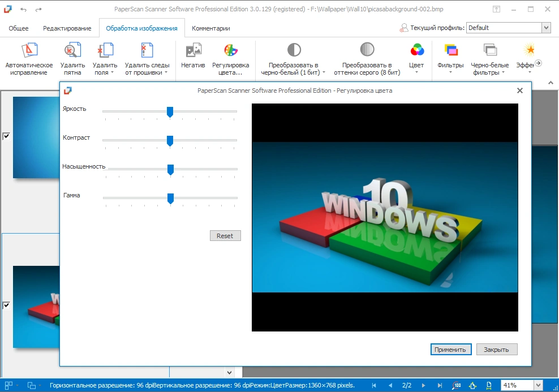Click the ribbon display options icon
Screen dimensions: 559x392
point(496,10)
